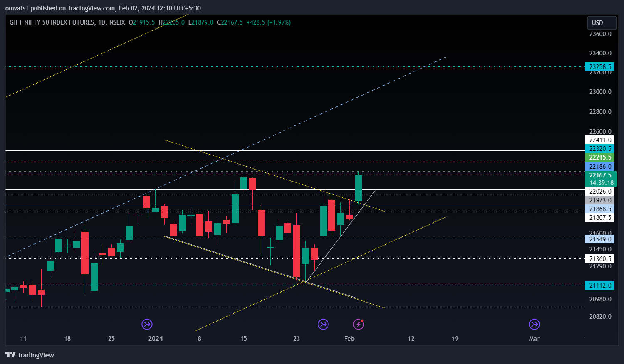Click the 22800.0 price scale value
The width and height of the screenshot is (624, 364).
[x=600, y=112]
